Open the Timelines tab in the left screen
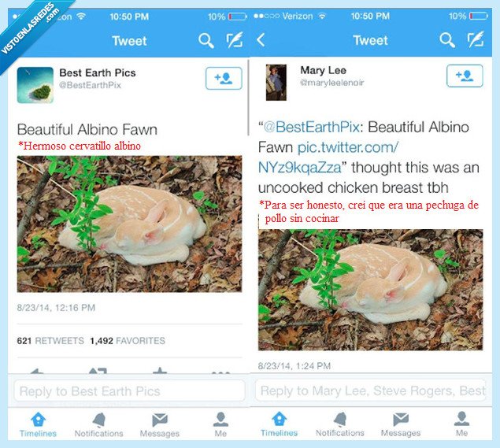This screenshot has height=448, width=500. coord(38,424)
